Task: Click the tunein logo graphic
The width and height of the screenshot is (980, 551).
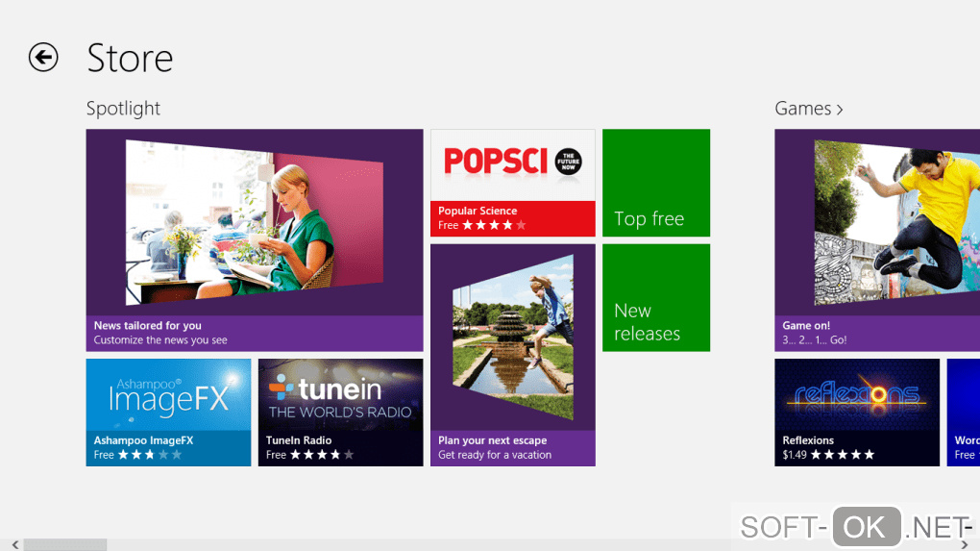Action: [x=340, y=396]
